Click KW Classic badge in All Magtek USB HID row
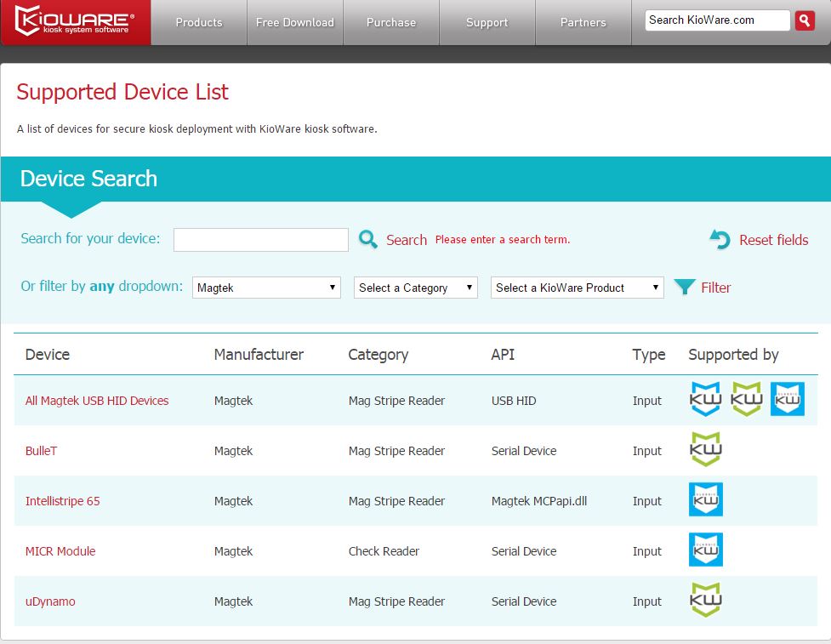 787,399
